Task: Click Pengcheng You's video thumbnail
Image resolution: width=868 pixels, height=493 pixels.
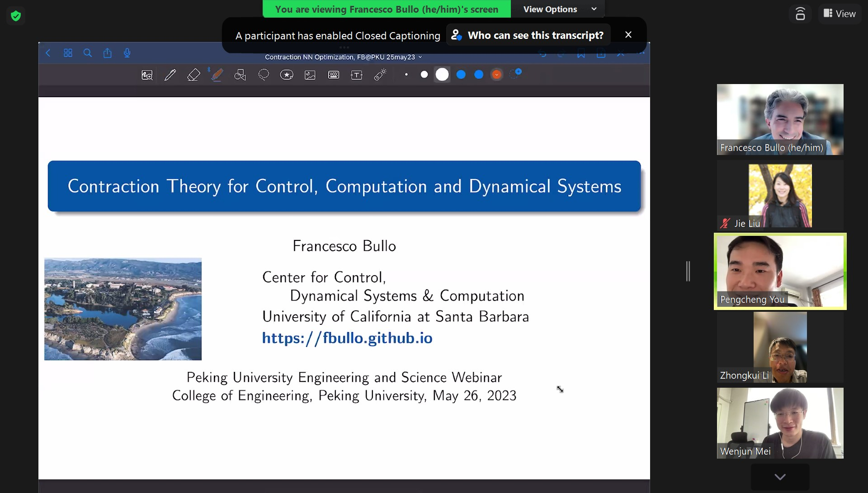Action: [780, 271]
